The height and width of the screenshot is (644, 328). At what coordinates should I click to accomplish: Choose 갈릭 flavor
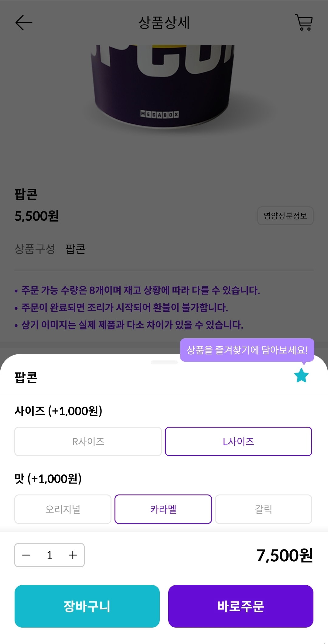click(264, 509)
